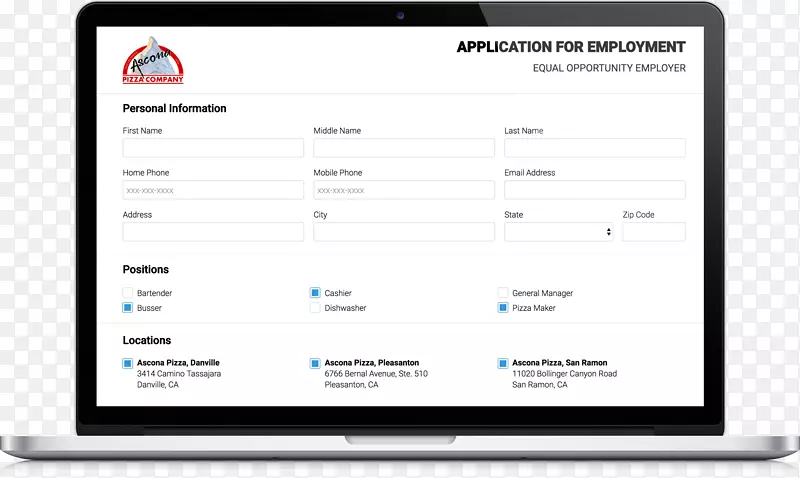Focus the Mobile Phone input
The image size is (800, 478).
click(404, 190)
